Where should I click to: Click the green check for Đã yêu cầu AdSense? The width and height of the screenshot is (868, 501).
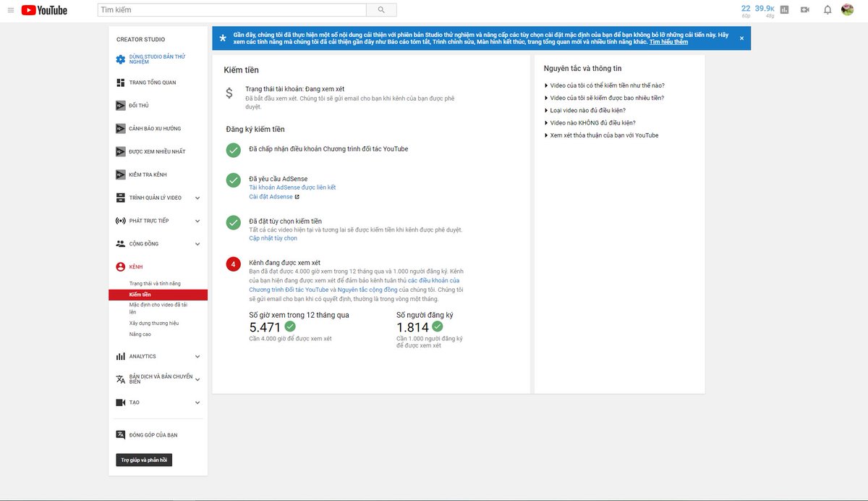233,180
